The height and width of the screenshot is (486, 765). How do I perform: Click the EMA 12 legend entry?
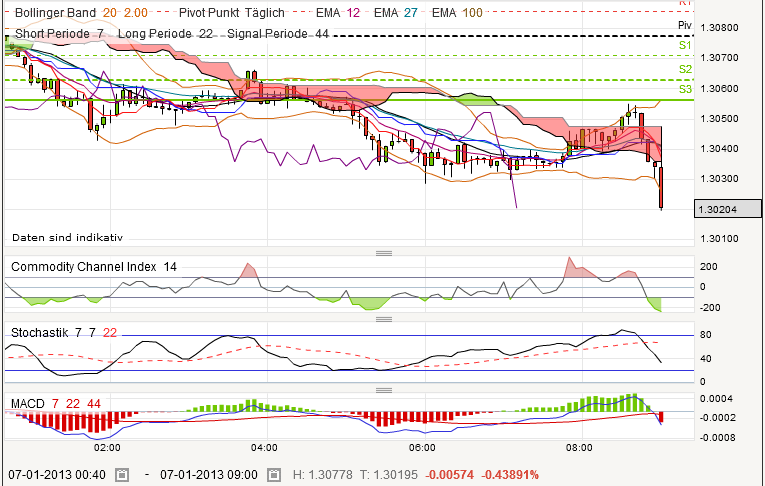338,13
